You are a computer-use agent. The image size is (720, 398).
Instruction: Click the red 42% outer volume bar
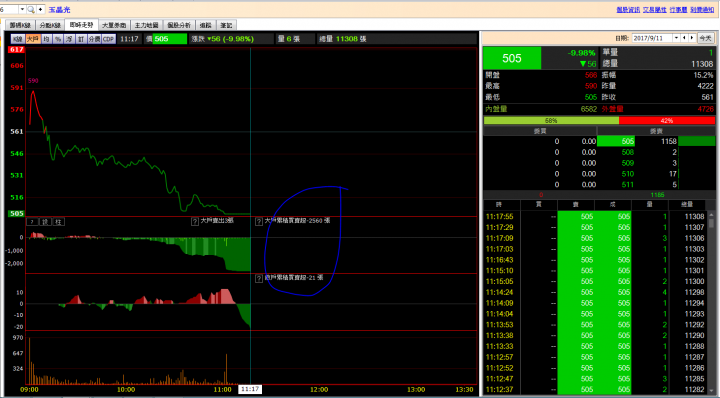[x=667, y=121]
